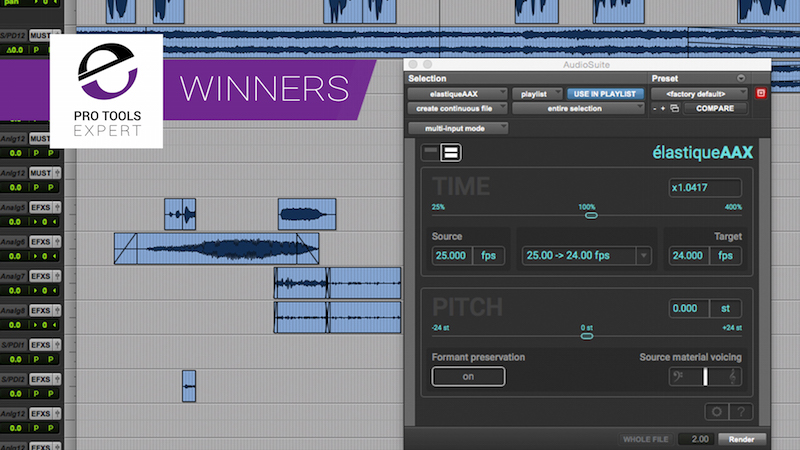Toggle pitch st unit button
This screenshot has width=800, height=450.
pos(725,308)
